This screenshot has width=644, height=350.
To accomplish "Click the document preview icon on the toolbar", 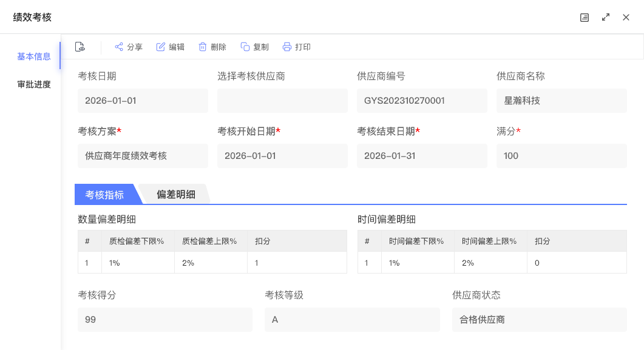I will point(80,46).
